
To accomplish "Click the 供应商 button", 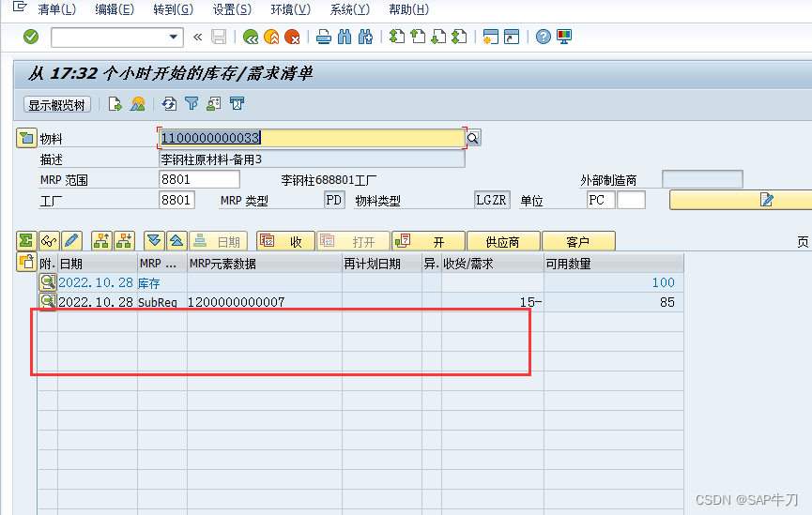I will click(503, 241).
